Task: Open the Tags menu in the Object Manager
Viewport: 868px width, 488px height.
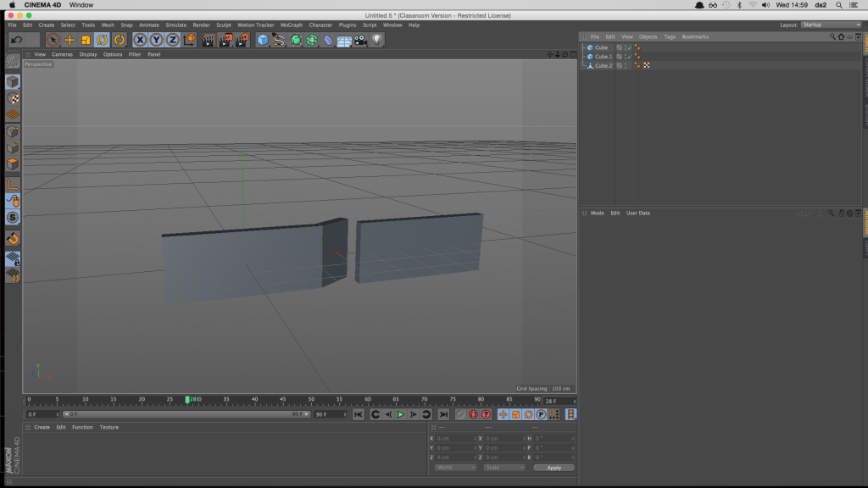Action: (670, 36)
